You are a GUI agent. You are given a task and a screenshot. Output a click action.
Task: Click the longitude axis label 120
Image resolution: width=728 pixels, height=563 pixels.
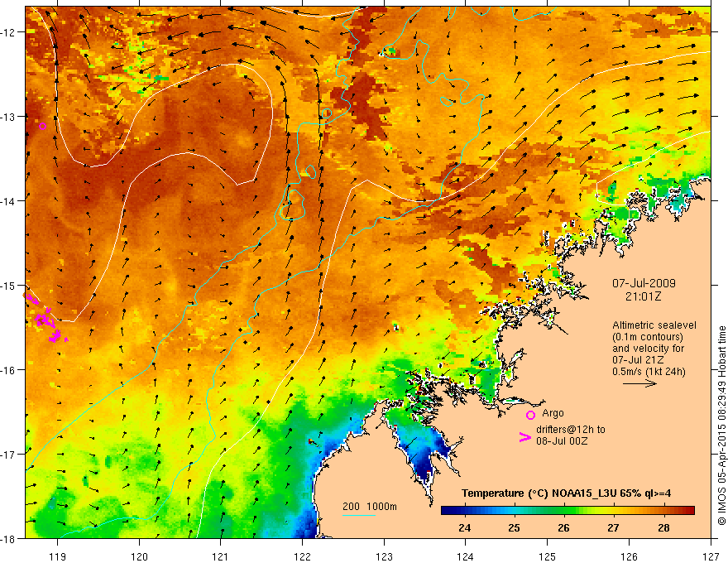(139, 556)
